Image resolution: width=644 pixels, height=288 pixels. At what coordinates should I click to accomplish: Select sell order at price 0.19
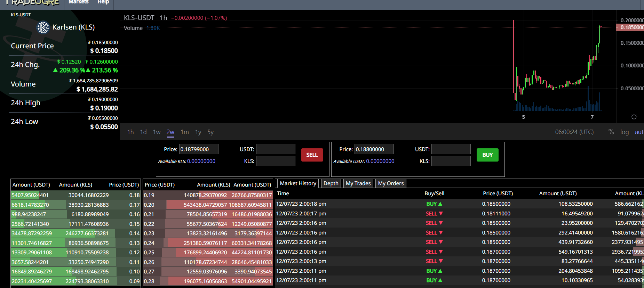(x=208, y=195)
